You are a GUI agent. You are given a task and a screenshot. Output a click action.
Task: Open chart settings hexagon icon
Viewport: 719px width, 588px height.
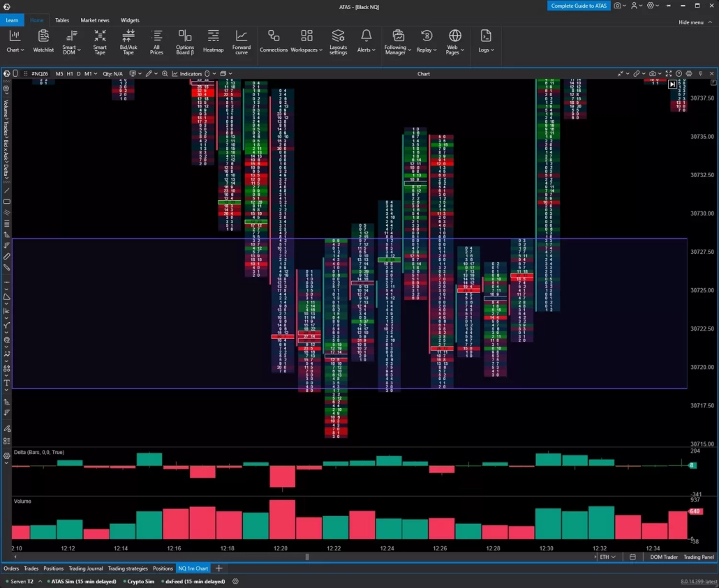(x=689, y=73)
